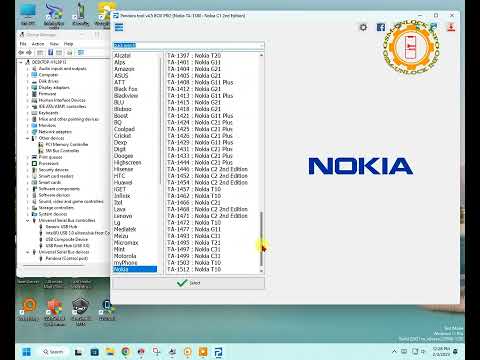Viewport: 480px width, 360px height.
Task: Select Amazon in the brand list
Action: [x=124, y=69]
